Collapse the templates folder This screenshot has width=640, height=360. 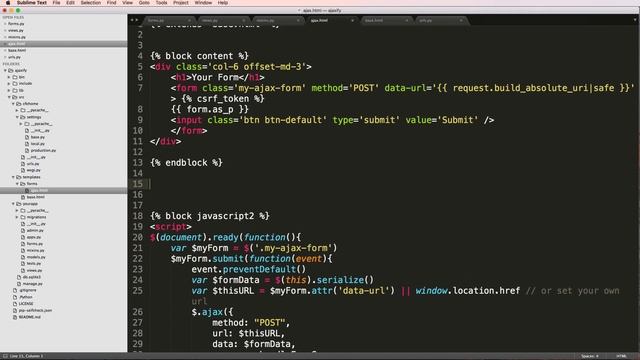click(x=13, y=177)
